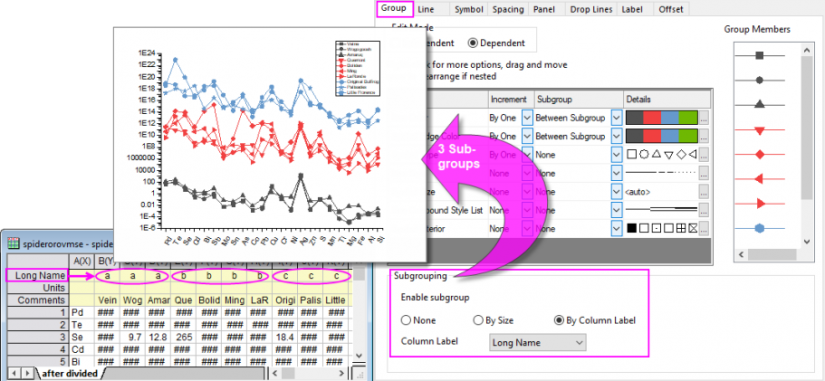Switch to the Offset tab
The height and width of the screenshot is (381, 825).
(671, 9)
